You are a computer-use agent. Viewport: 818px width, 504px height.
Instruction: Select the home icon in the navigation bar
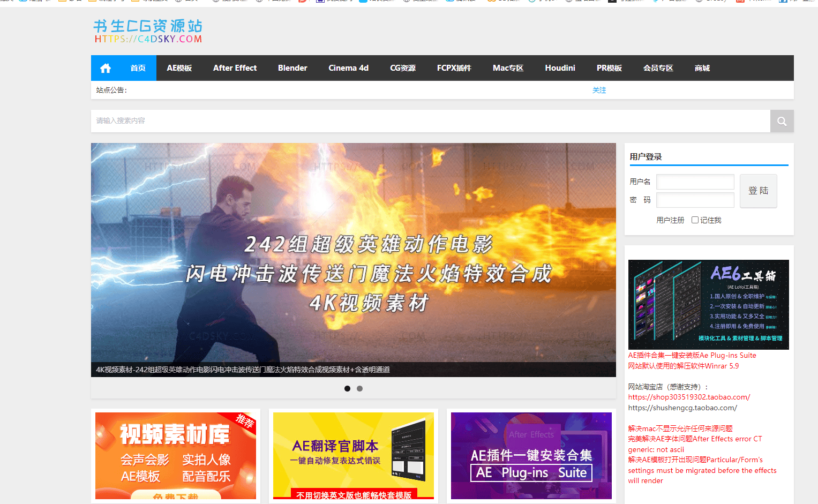pos(105,67)
